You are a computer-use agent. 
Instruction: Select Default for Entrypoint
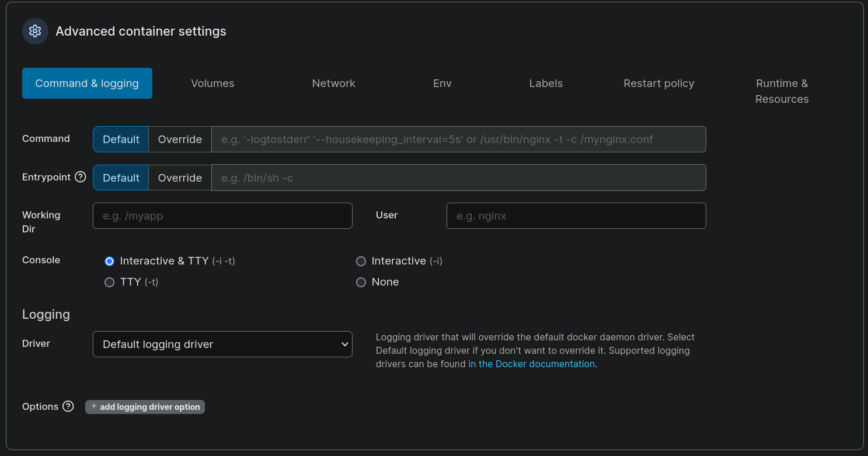coord(121,177)
